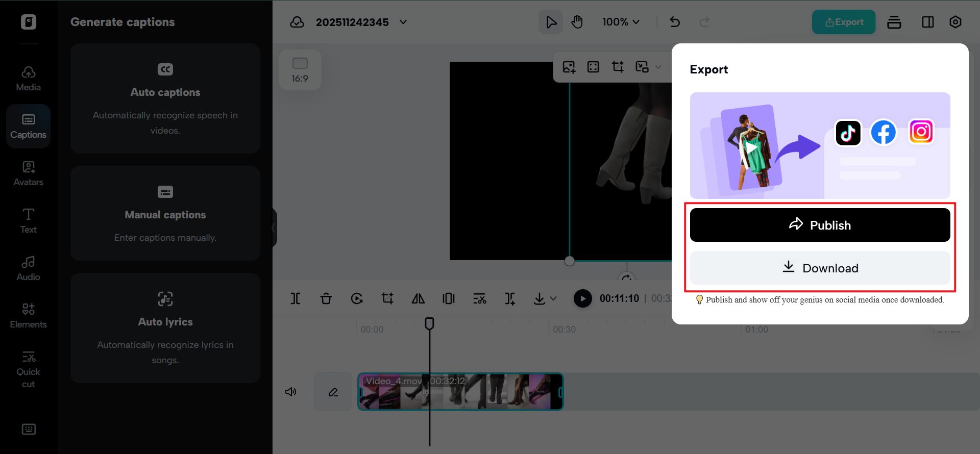Click the CapCut home logo

click(x=29, y=22)
